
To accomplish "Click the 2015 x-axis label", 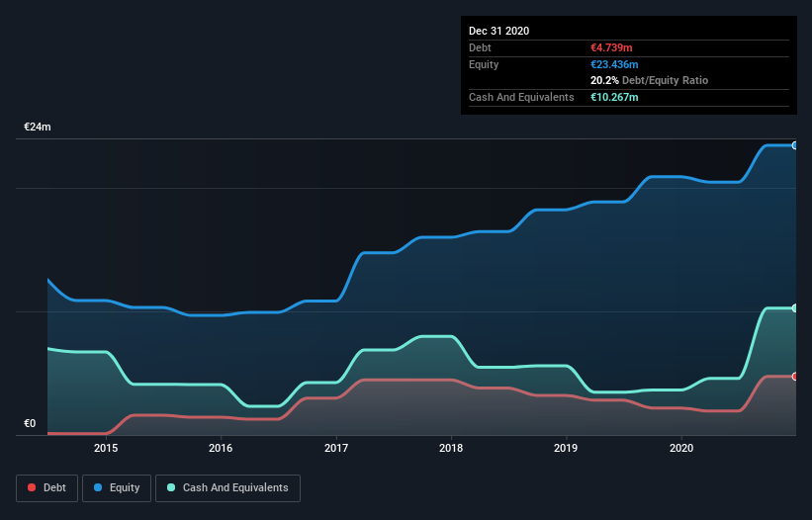I will pyautogui.click(x=106, y=448).
